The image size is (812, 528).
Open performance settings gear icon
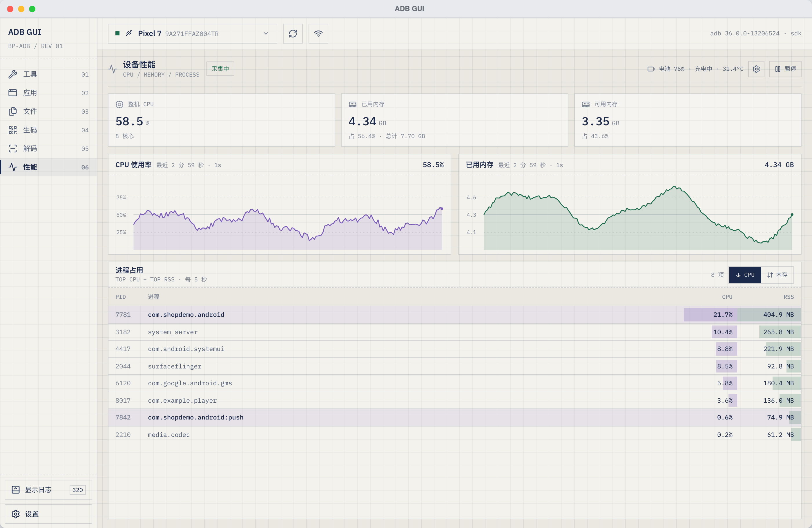[756, 69]
